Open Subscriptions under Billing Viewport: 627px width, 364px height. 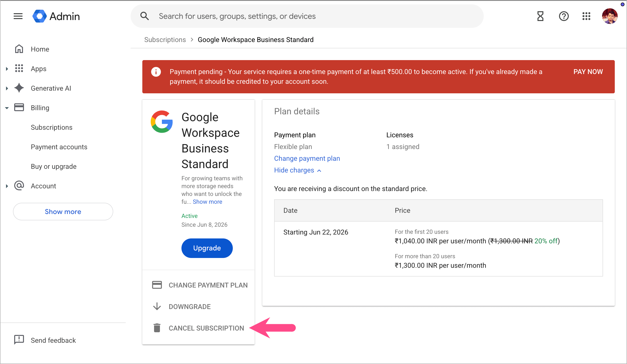click(x=52, y=127)
